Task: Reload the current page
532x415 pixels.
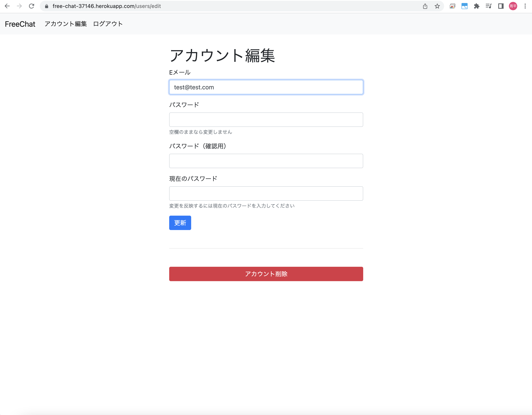Action: tap(32, 6)
